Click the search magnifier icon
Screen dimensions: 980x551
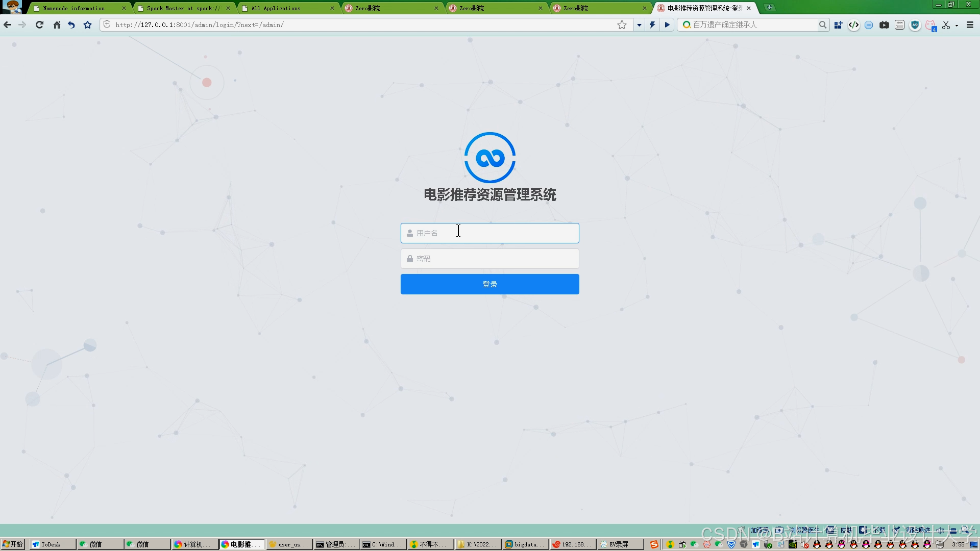tap(822, 24)
